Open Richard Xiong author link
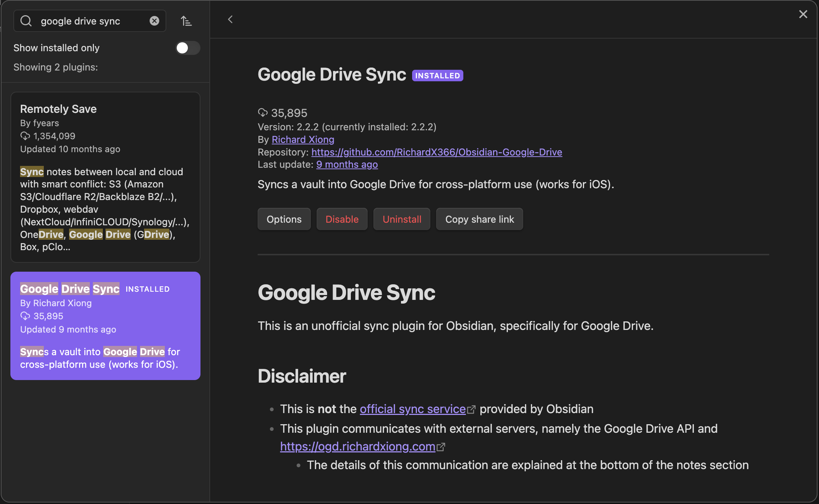The image size is (819, 504). tap(303, 140)
